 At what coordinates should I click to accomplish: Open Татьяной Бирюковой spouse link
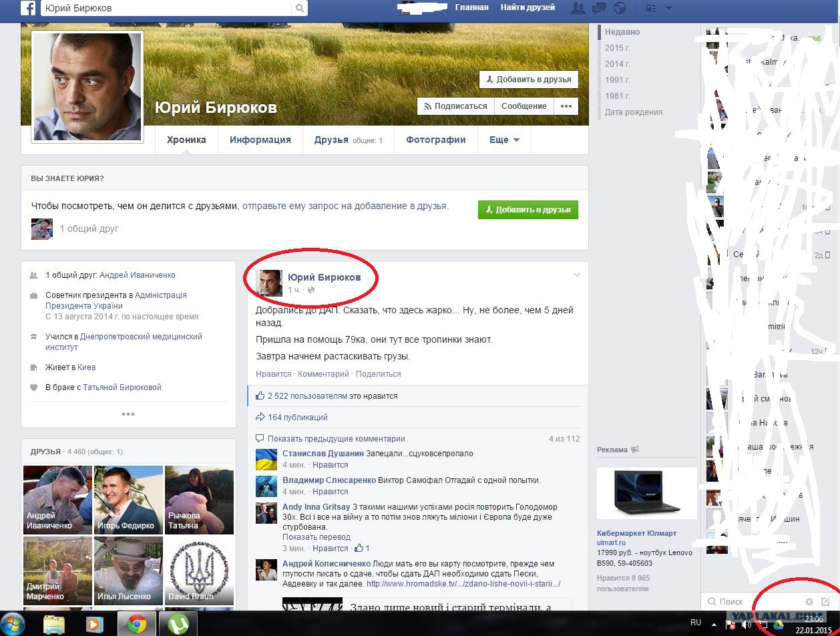(x=122, y=387)
